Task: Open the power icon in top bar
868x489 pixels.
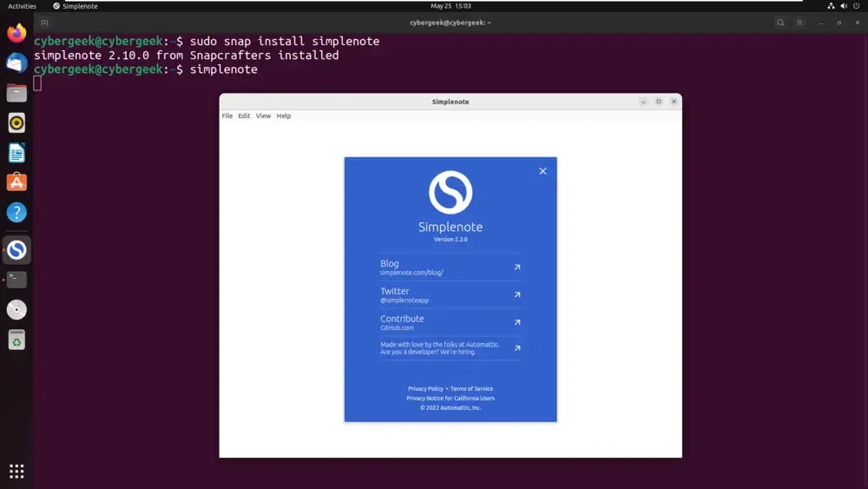Action: click(x=857, y=6)
